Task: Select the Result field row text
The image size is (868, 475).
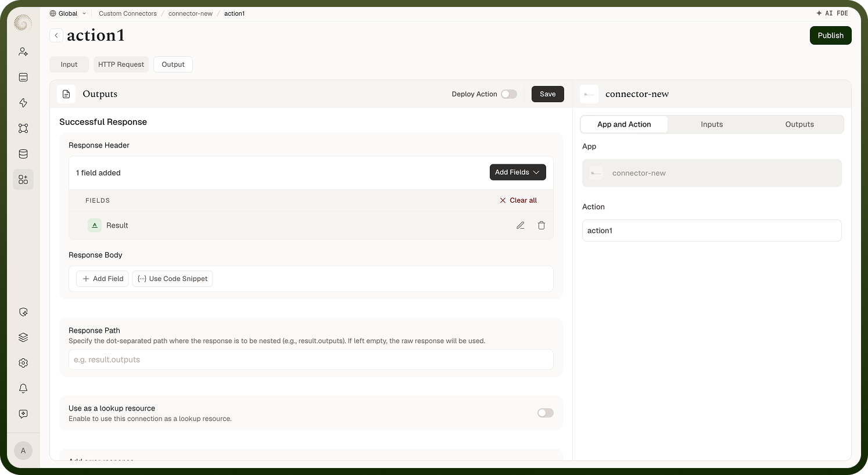Action: pyautogui.click(x=117, y=225)
